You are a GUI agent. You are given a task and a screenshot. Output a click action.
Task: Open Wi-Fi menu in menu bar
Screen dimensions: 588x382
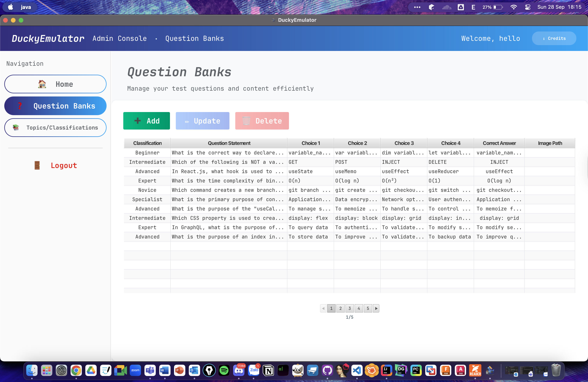(x=514, y=7)
